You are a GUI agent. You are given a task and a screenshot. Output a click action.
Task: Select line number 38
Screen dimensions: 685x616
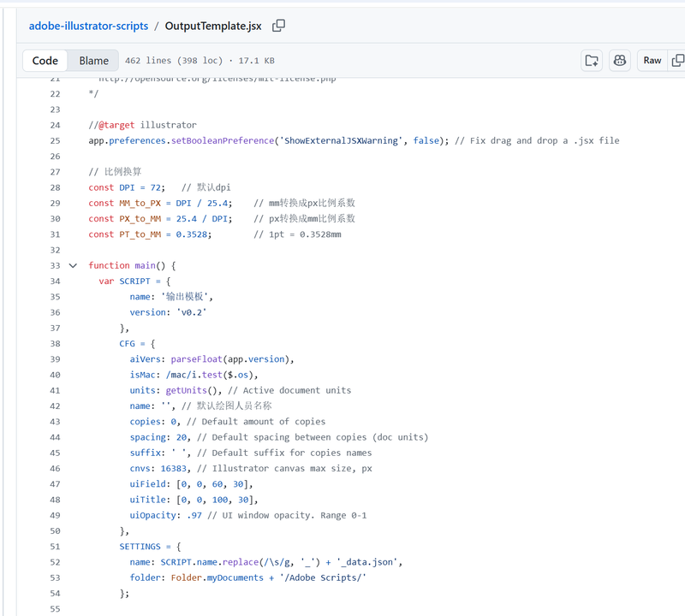click(x=55, y=344)
